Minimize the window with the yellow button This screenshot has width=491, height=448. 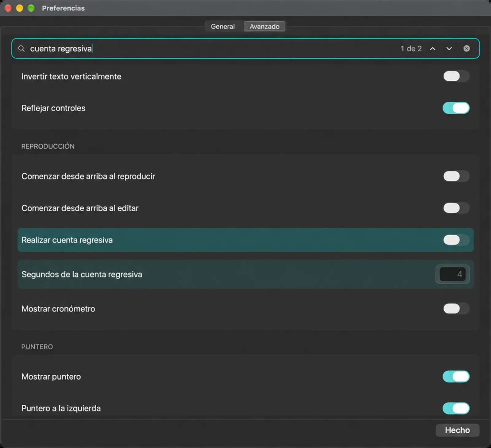pyautogui.click(x=20, y=8)
